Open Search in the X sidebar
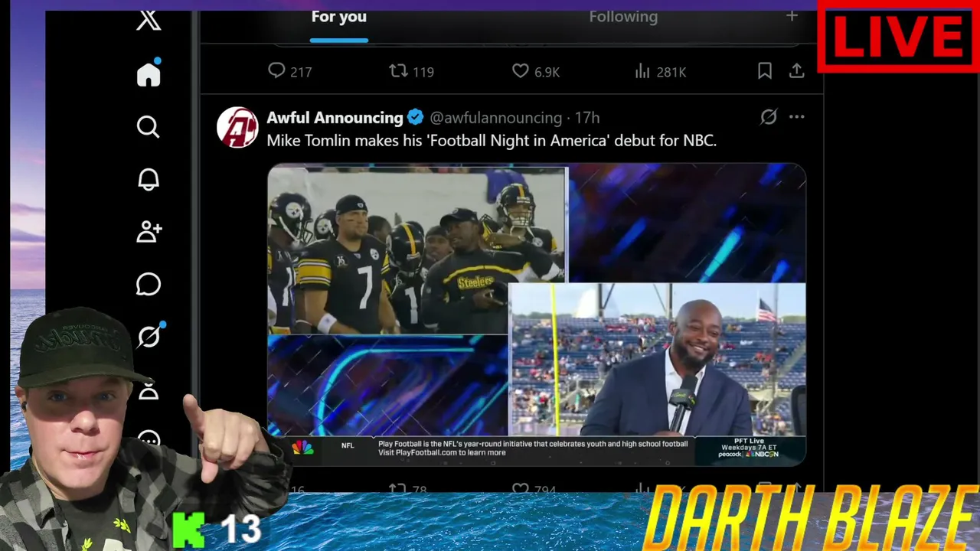The width and height of the screenshot is (980, 551). coord(149,126)
